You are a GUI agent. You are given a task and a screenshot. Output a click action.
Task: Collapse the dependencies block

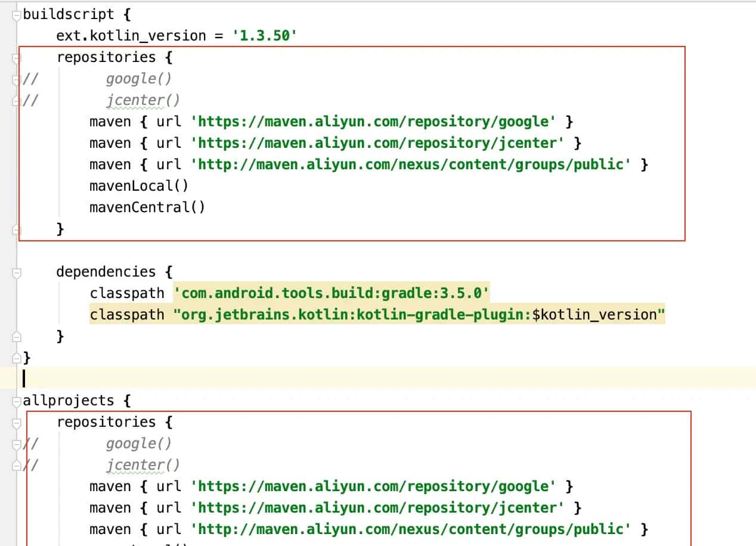(16, 271)
